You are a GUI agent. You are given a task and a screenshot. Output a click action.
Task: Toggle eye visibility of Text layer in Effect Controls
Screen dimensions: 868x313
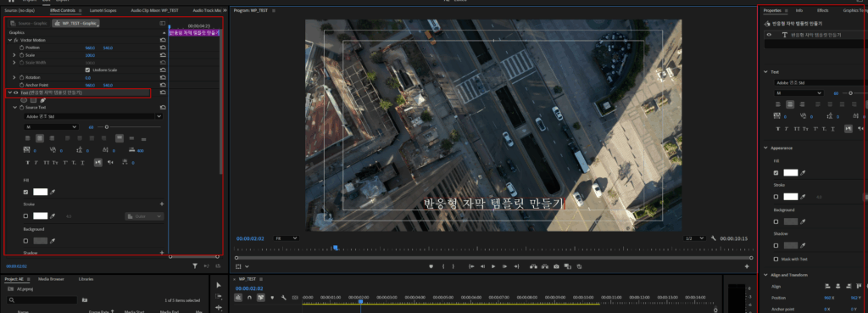[x=15, y=92]
